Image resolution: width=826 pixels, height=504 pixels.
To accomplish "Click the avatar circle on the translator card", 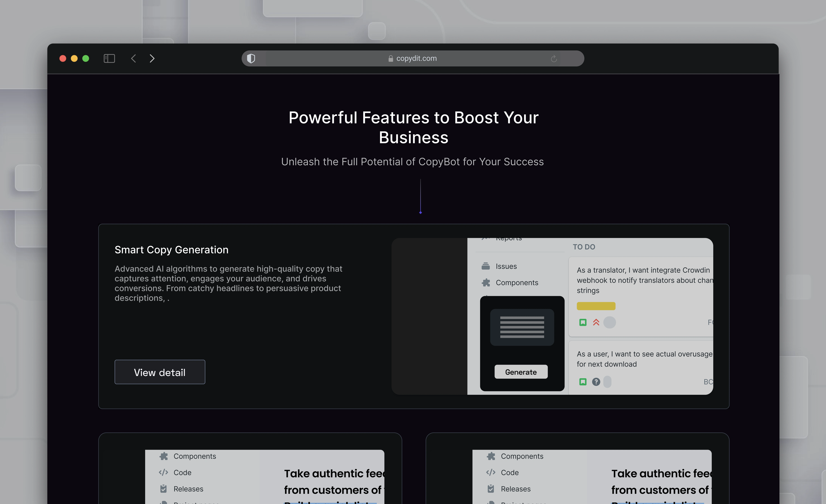I will 609,322.
